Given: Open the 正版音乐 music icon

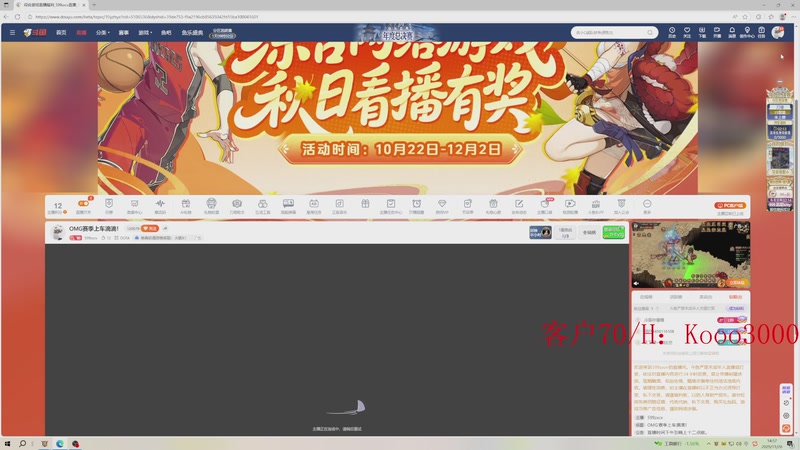Looking at the screenshot, I should [x=339, y=206].
